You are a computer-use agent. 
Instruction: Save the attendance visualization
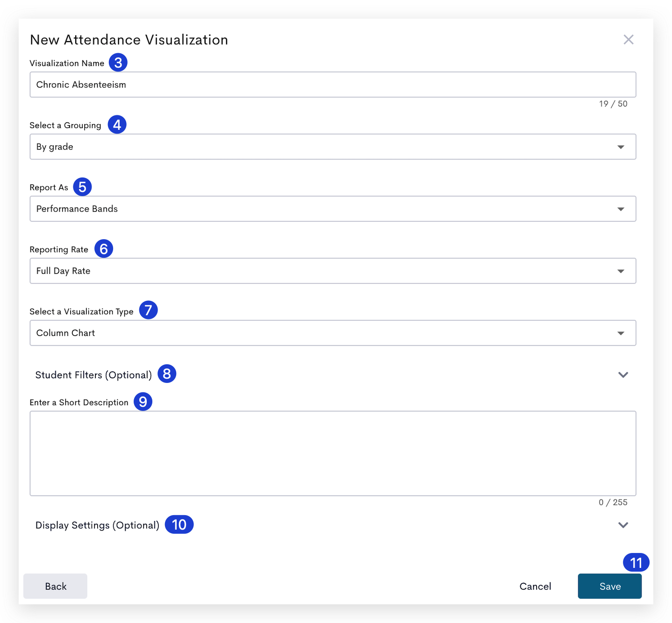[x=609, y=586]
